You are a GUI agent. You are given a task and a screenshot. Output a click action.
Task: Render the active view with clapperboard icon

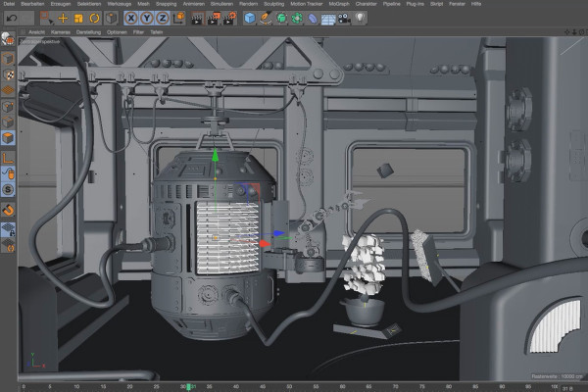pyautogui.click(x=197, y=18)
